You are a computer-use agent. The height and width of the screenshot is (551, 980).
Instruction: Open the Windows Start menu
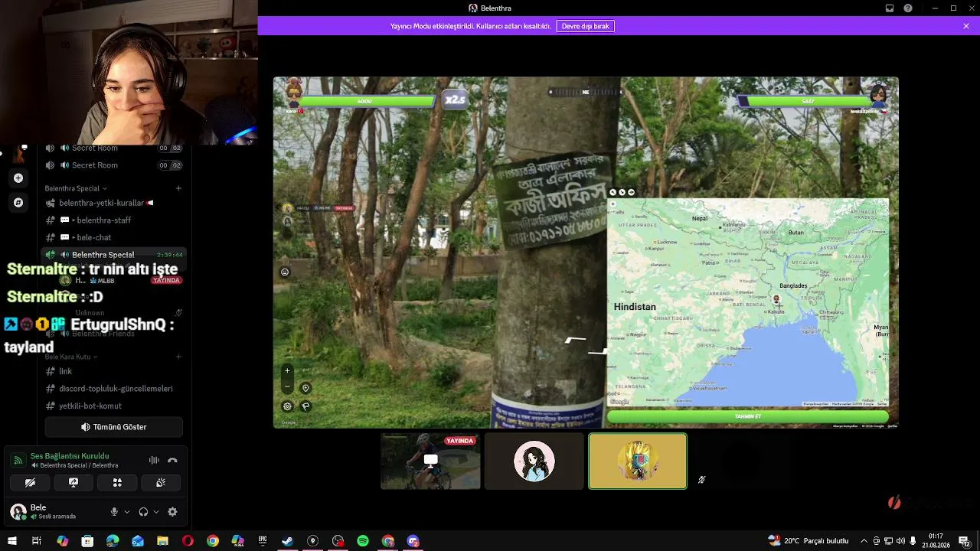[x=12, y=541]
